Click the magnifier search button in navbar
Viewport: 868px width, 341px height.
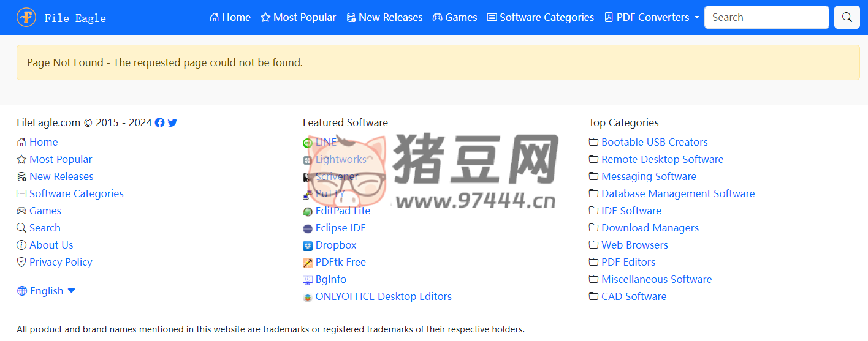pos(847,17)
